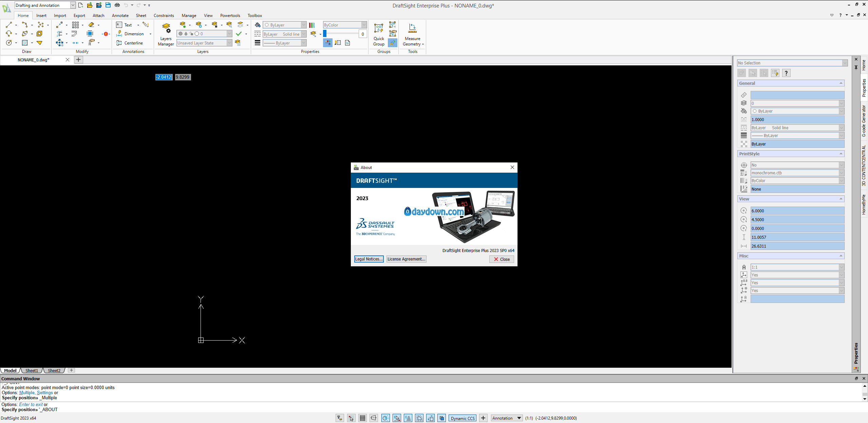Toggle Dynamic CCS in status bar
The width and height of the screenshot is (868, 423).
tap(463, 418)
